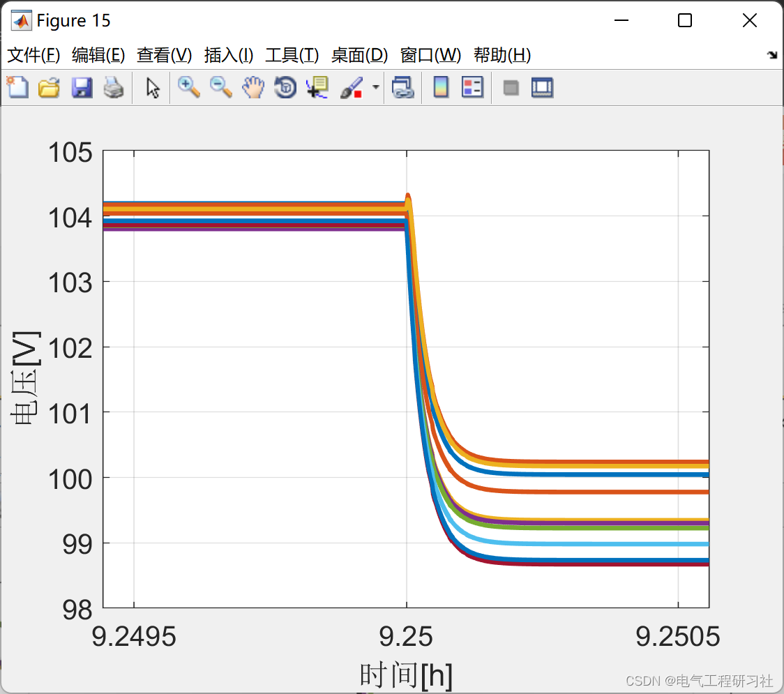This screenshot has height=694, width=784.
Task: Open the 插入(I) menu
Action: click(x=229, y=55)
